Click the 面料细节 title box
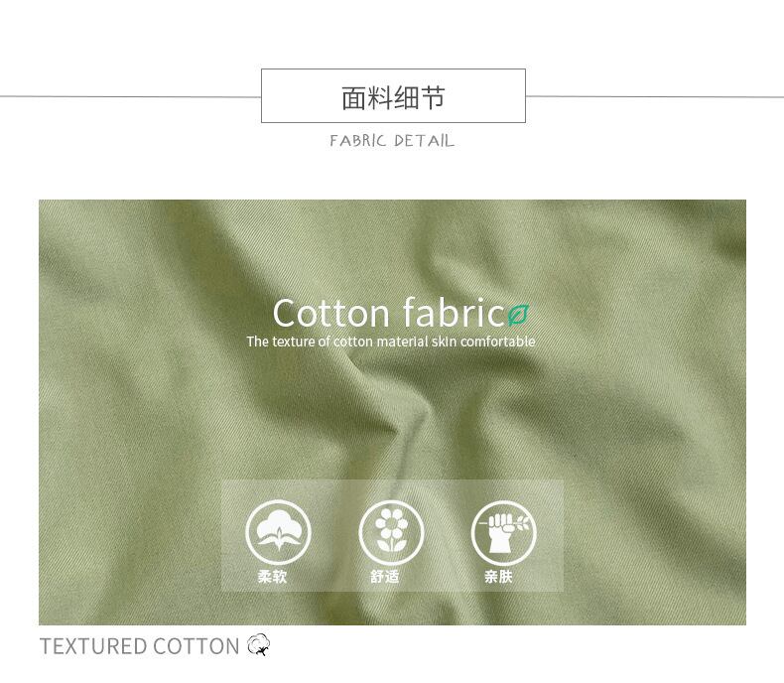This screenshot has width=784, height=683. pos(393,95)
